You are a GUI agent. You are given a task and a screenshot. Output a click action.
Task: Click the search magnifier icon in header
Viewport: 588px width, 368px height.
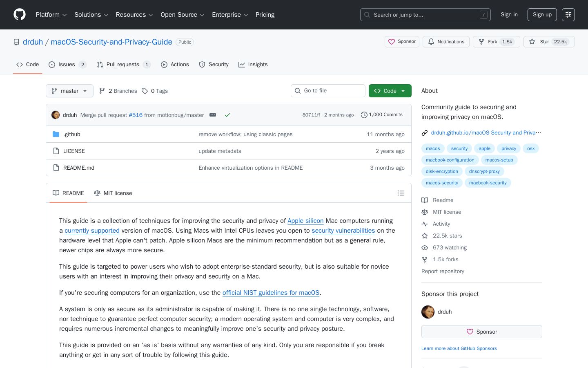click(x=367, y=15)
